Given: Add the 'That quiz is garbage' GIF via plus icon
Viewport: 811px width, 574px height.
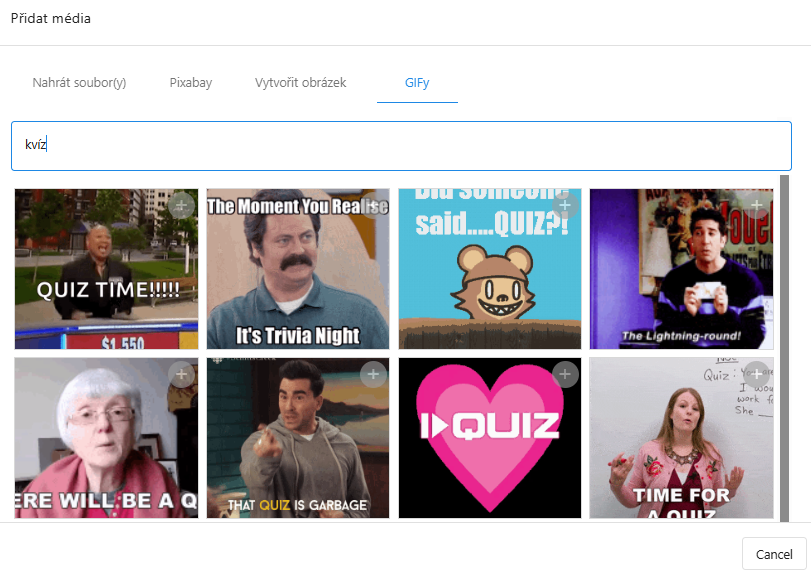Looking at the screenshot, I should 373,374.
